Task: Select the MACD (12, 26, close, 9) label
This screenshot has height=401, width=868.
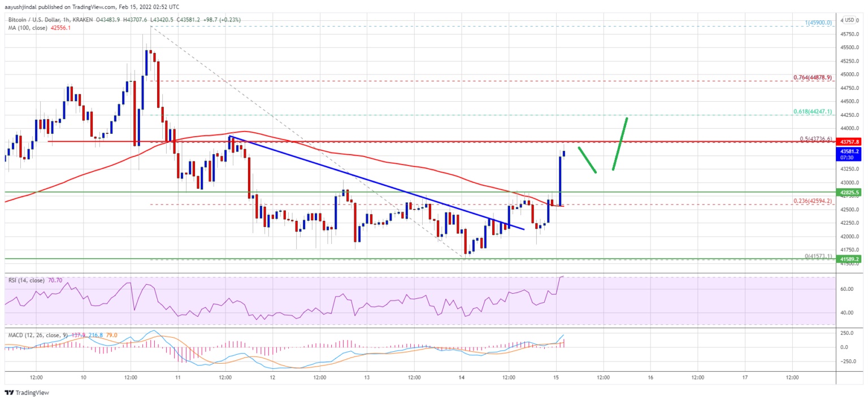Action: pos(38,335)
